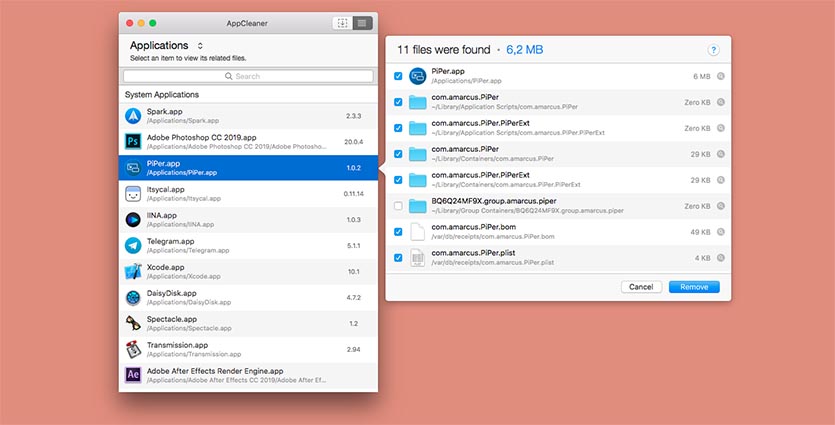
Task: Reveal com.amarcus.PiPer.plist in Finder
Action: (x=721, y=258)
